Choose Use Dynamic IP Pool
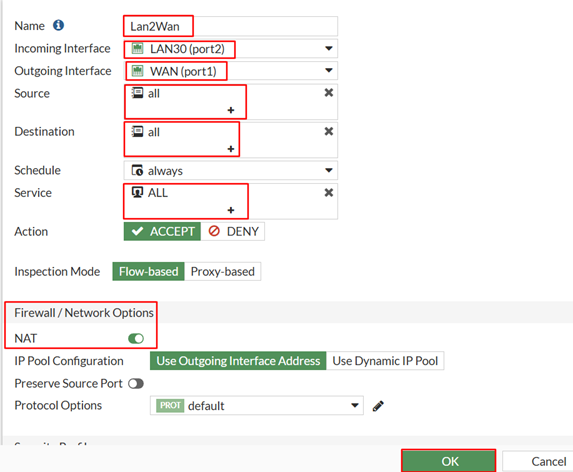Screen dimensions: 573x472 click(x=385, y=361)
